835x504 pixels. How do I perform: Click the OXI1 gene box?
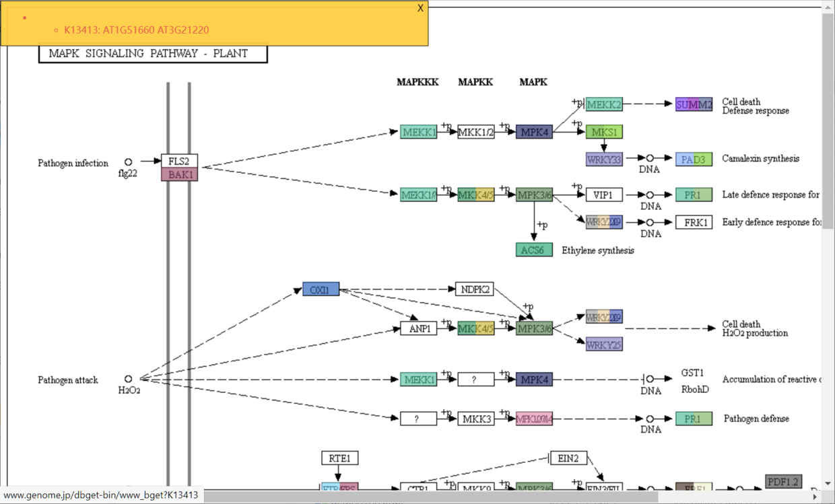pos(321,289)
